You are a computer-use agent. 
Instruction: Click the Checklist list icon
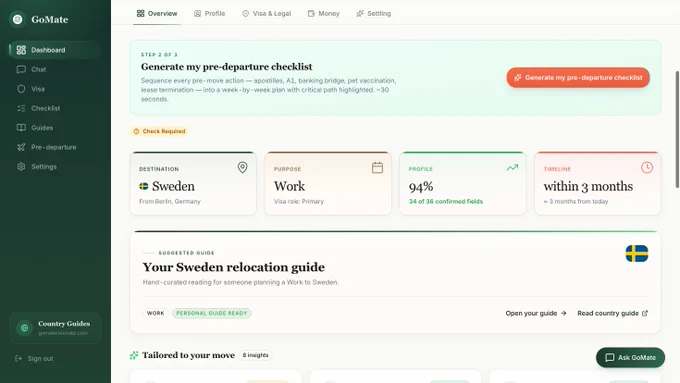(x=21, y=108)
